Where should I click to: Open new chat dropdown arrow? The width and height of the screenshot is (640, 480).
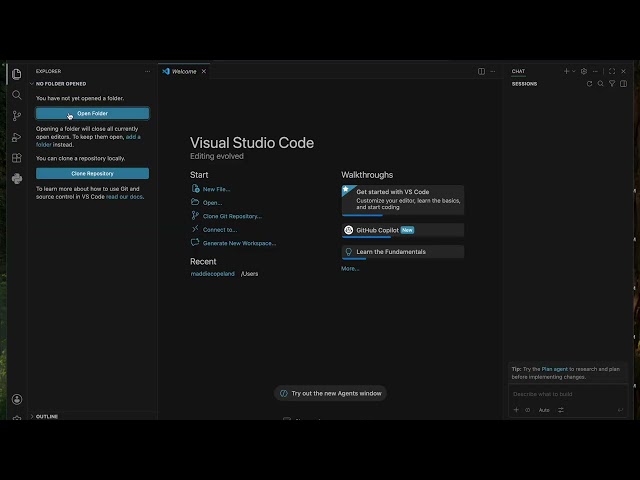coord(573,71)
